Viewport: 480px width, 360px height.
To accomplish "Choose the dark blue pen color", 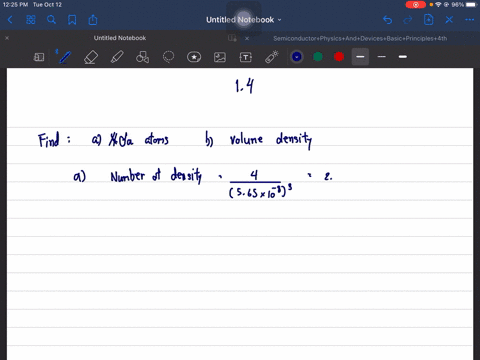I will pyautogui.click(x=297, y=57).
